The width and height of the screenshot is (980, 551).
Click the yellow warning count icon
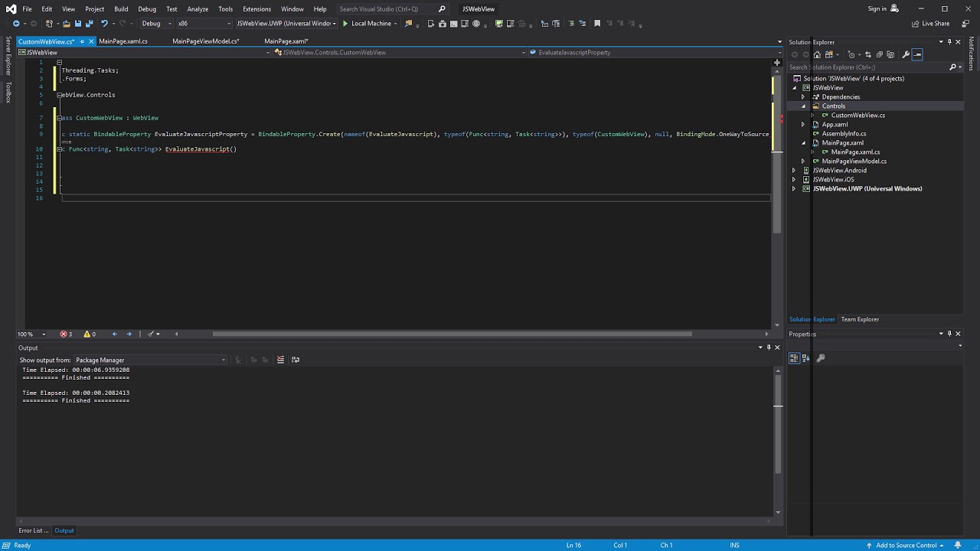[x=87, y=334]
